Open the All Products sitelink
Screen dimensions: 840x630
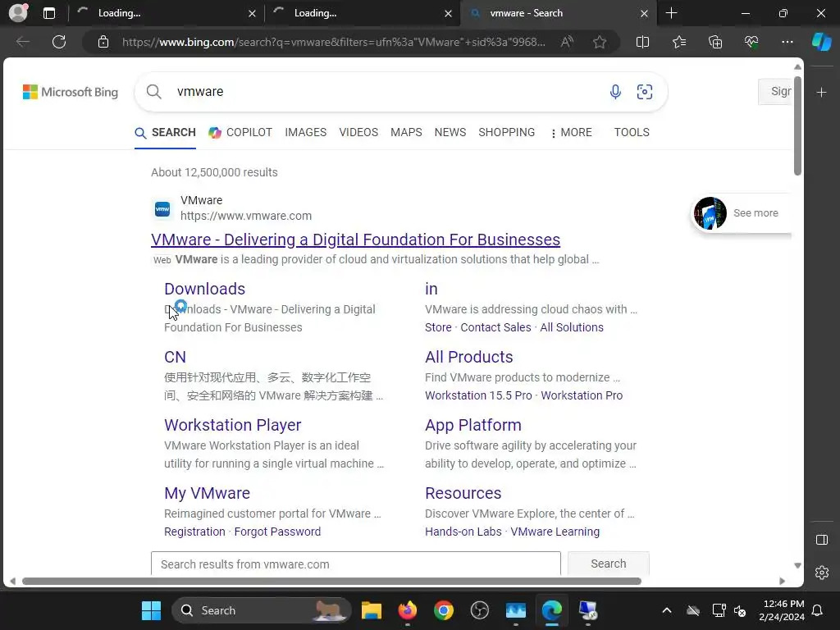point(468,357)
